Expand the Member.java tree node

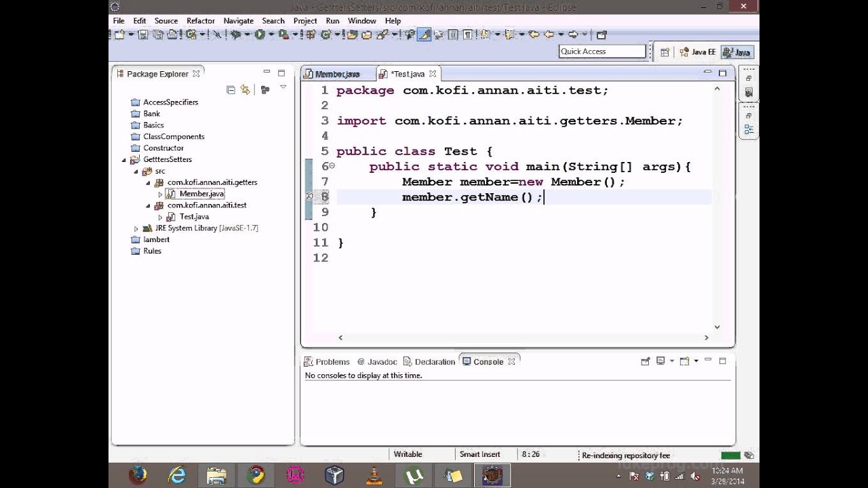(x=160, y=195)
